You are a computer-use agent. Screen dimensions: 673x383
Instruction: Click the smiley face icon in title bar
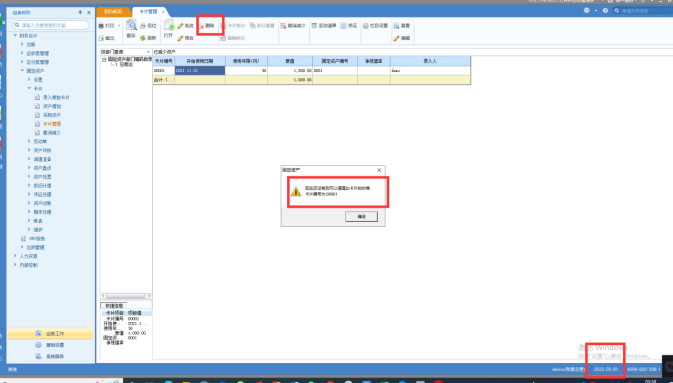586,11
